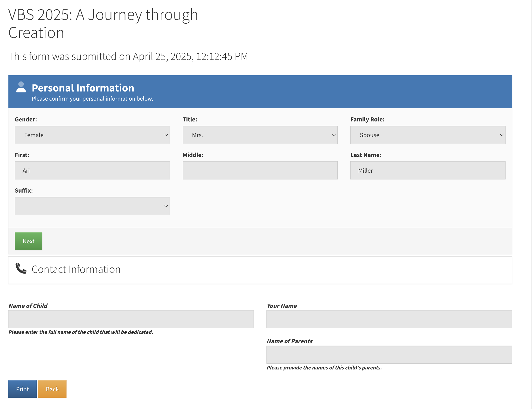Image resolution: width=532 pixels, height=409 pixels.
Task: Click the blue Print button
Action: pos(22,389)
